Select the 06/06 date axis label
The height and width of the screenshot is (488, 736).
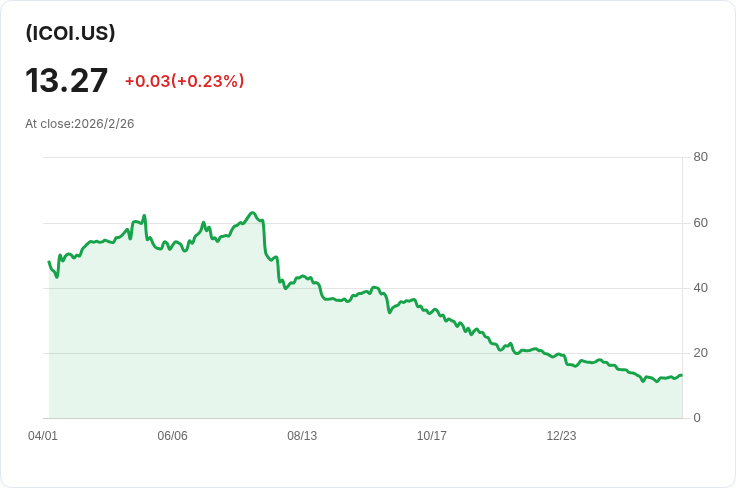click(172, 436)
